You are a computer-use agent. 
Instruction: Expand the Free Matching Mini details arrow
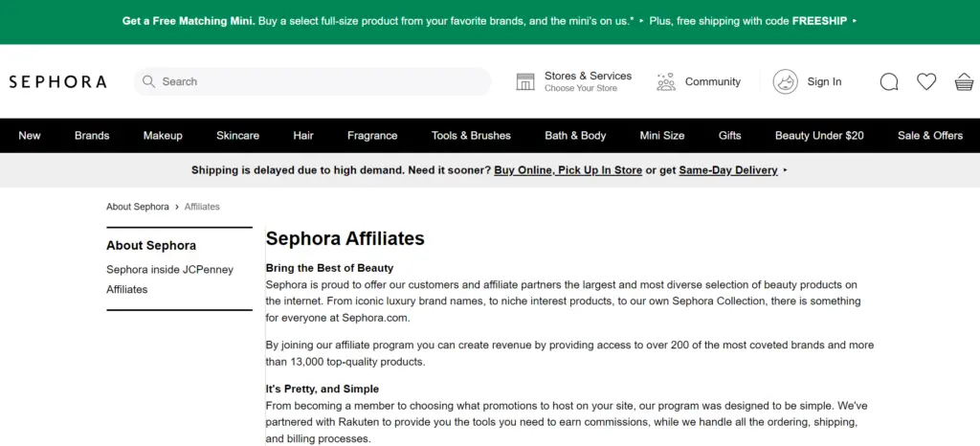(642, 21)
